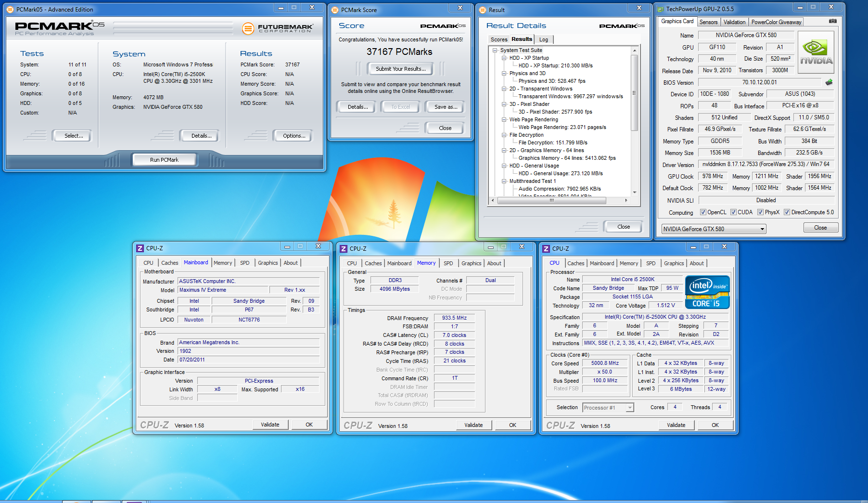Click the Run PCMark button

pyautogui.click(x=164, y=160)
